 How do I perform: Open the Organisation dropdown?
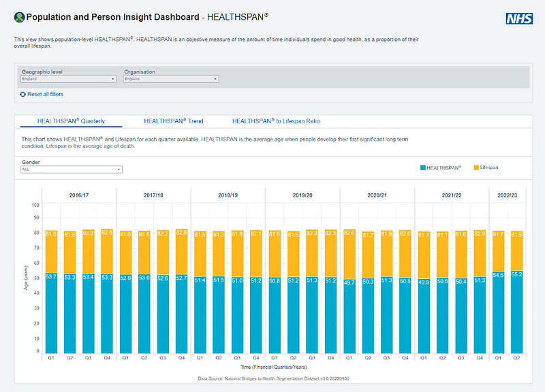(x=171, y=79)
